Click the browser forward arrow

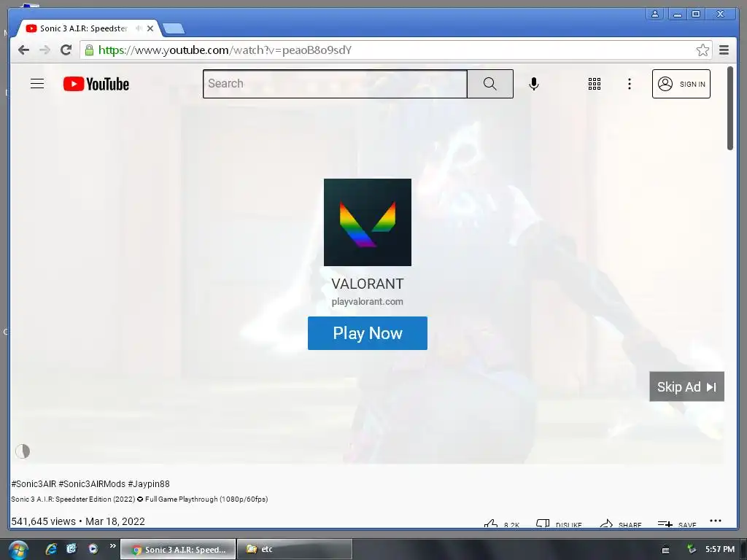(x=44, y=50)
